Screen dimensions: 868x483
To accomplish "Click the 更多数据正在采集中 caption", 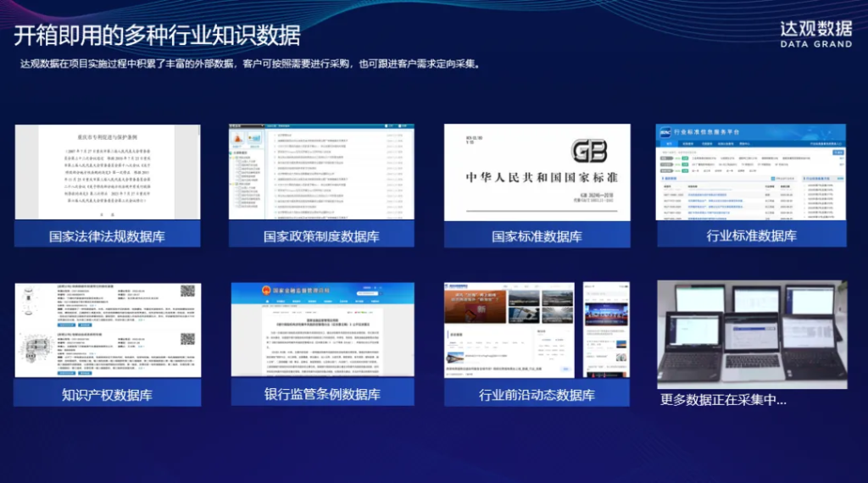I will coord(723,399).
